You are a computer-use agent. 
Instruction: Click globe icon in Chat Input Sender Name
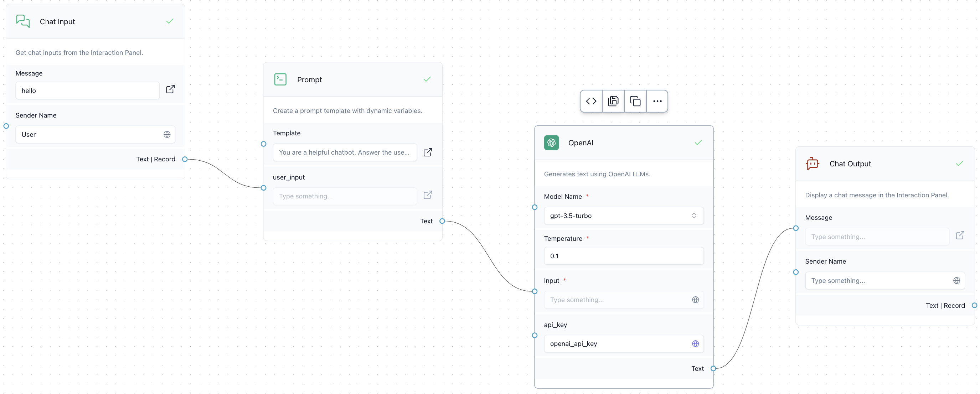[167, 135]
